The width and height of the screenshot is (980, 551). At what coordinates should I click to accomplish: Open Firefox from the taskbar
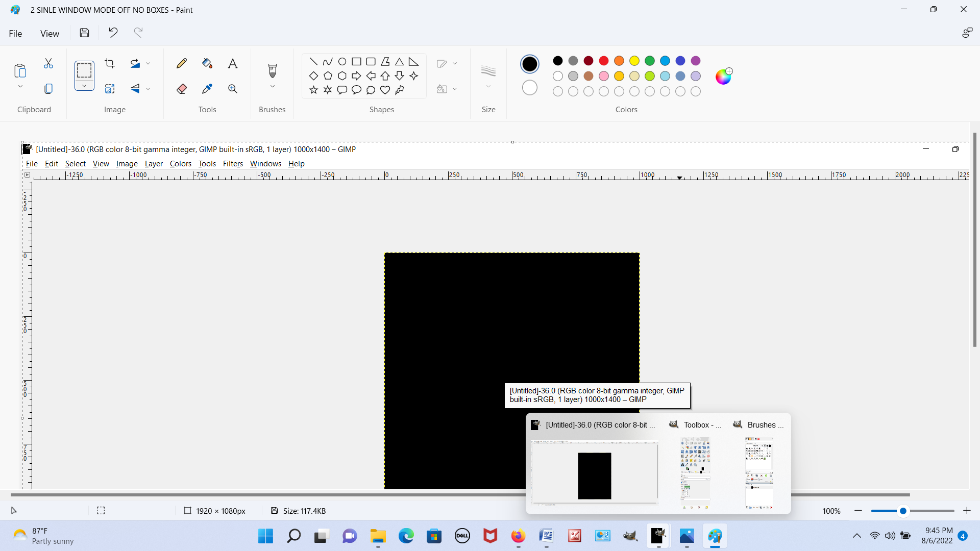[x=518, y=536]
